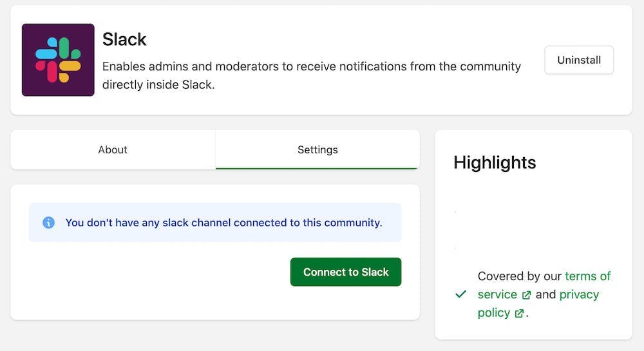This screenshot has height=351, width=644.
Task: Click the 'no slack channel connected' message
Action: click(223, 223)
